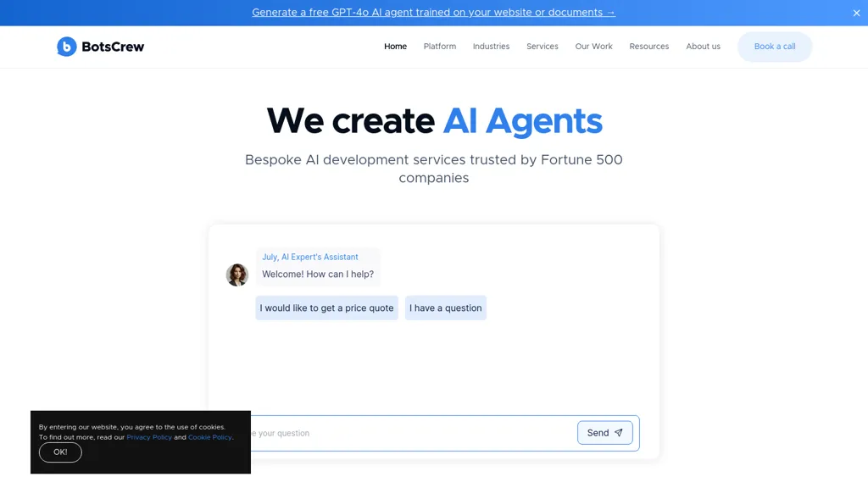Open the Cookie Policy link
Screen dimensions: 868x488
209,437
